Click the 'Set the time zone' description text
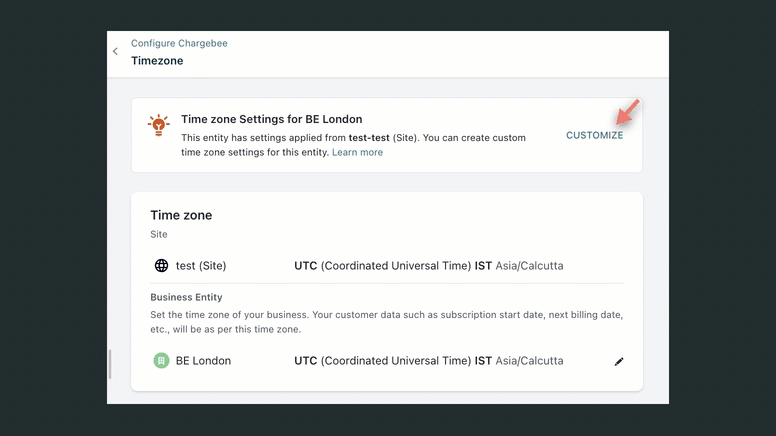Screen dimensions: 776x436 click(386, 322)
